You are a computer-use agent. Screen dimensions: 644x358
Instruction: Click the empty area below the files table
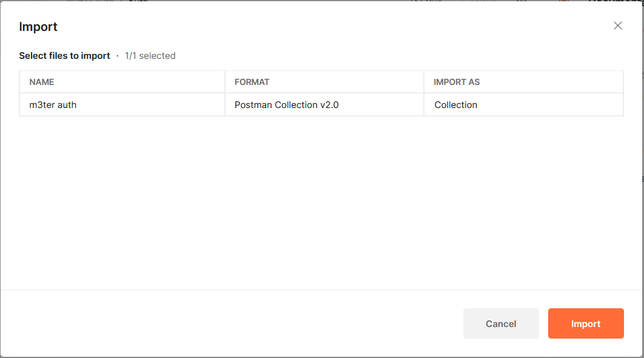click(x=321, y=203)
